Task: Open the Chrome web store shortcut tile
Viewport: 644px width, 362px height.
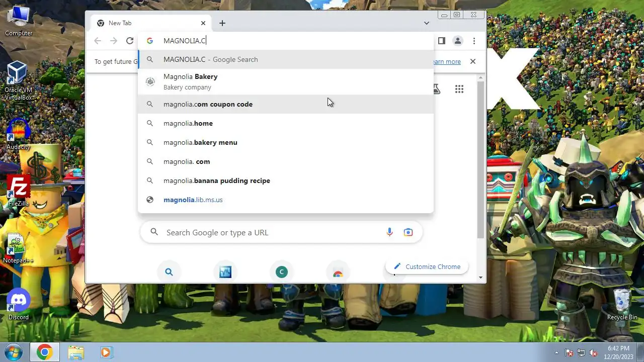Action: (338, 273)
